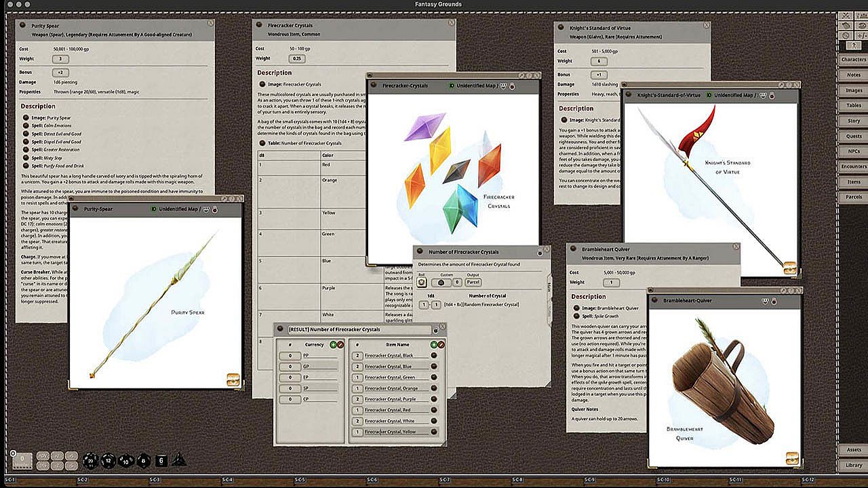Click the Parcel output button in the table window
This screenshot has height=488, width=868.
(x=473, y=282)
